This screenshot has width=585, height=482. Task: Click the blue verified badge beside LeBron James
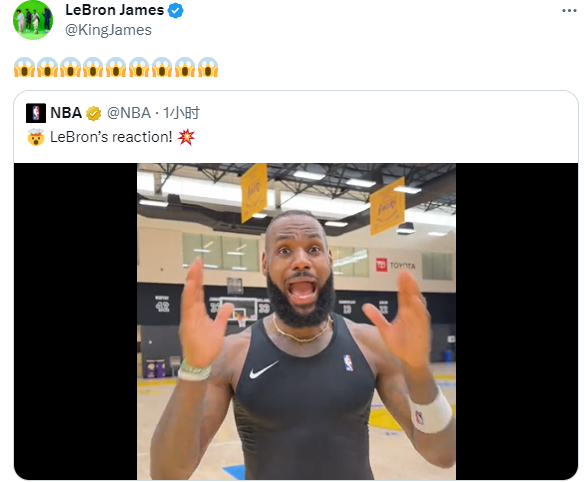[x=176, y=10]
